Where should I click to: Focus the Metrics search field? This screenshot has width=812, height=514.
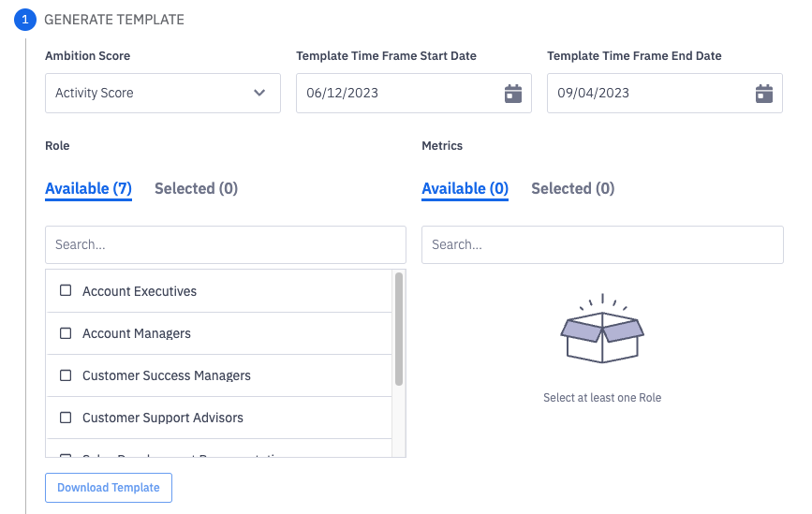click(x=602, y=244)
